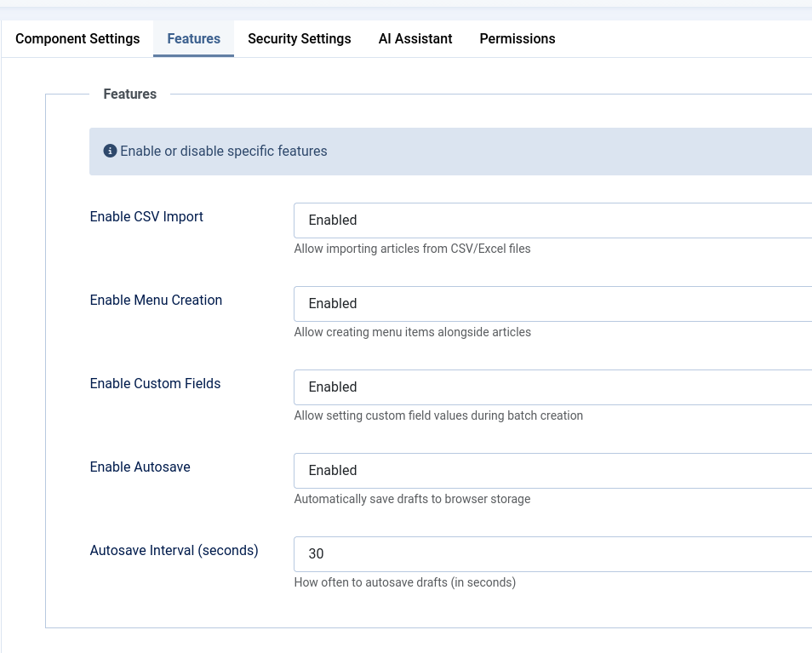Open the Security Settings tab
This screenshot has width=812, height=653.
299,38
